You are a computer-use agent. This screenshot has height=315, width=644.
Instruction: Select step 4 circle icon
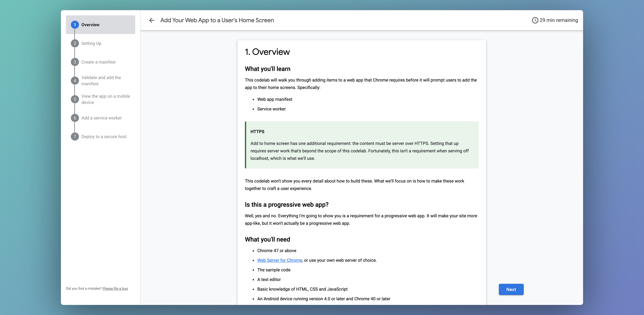[75, 81]
